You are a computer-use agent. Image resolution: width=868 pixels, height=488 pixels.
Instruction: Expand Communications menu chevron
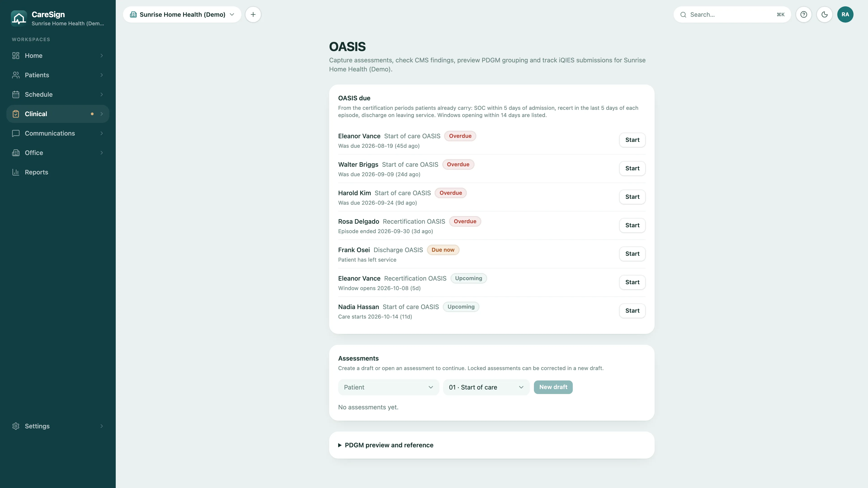(101, 133)
